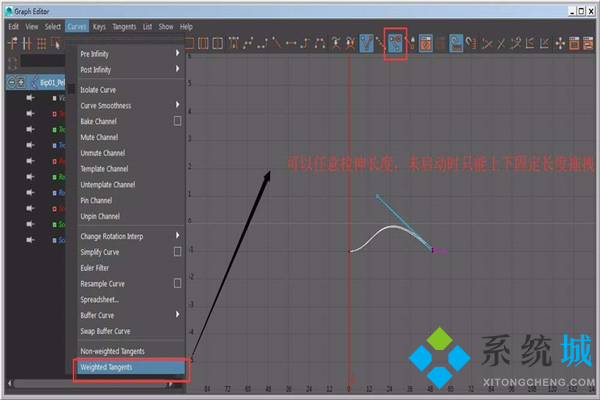Click the highlighted break tangents toolbar icon
This screenshot has width=600, height=400.
click(368, 43)
